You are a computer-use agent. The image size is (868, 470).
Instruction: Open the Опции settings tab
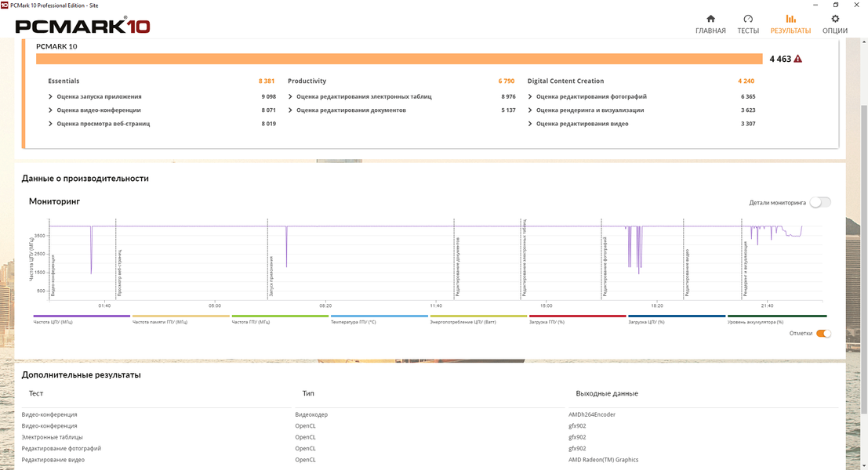tap(835, 25)
